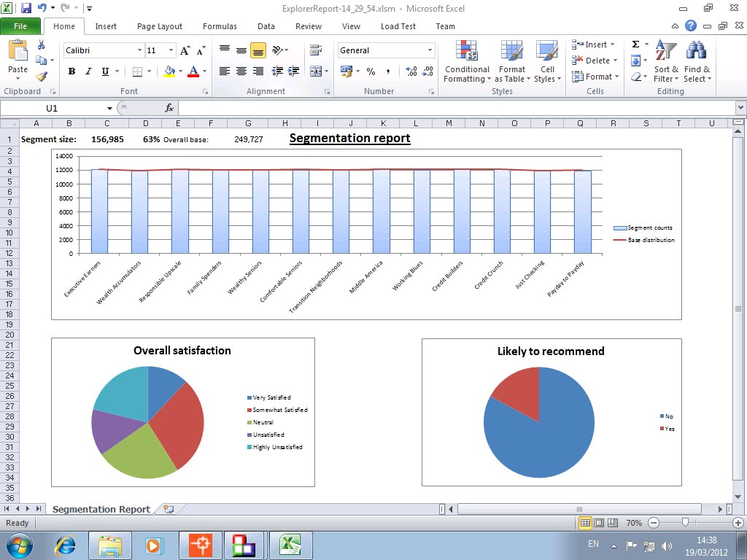Click the Orientation text angle icon
Image resolution: width=747 pixels, height=560 pixels.
click(278, 50)
